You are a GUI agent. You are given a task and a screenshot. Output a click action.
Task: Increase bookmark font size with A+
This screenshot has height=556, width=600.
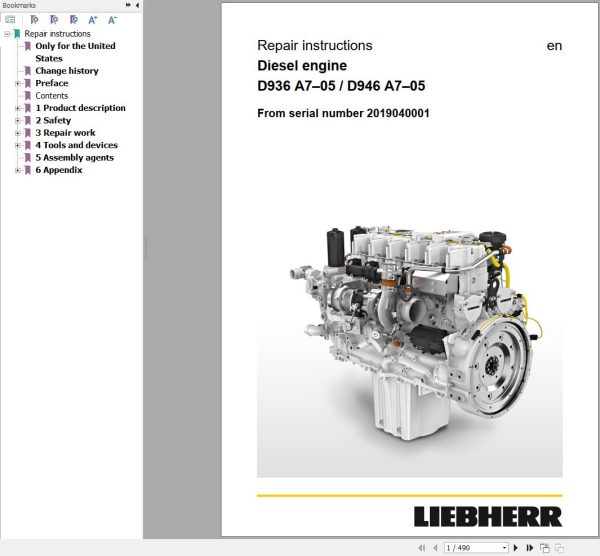pyautogui.click(x=93, y=20)
